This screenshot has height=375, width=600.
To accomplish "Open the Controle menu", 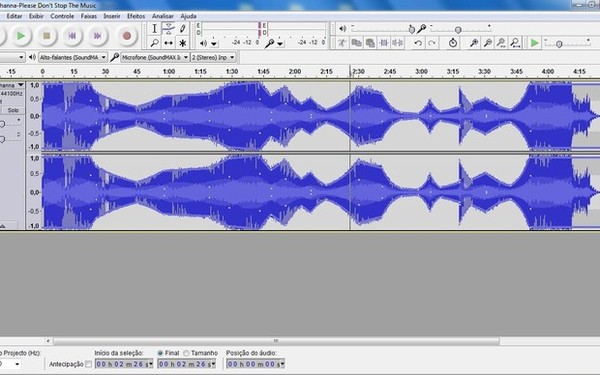I will tap(62, 16).
